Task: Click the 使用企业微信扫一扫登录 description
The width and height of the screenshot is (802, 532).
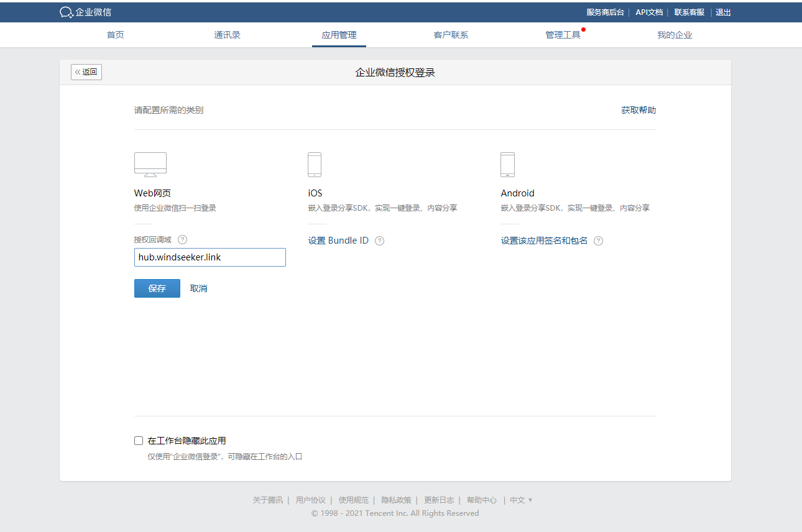Action: 175,208
